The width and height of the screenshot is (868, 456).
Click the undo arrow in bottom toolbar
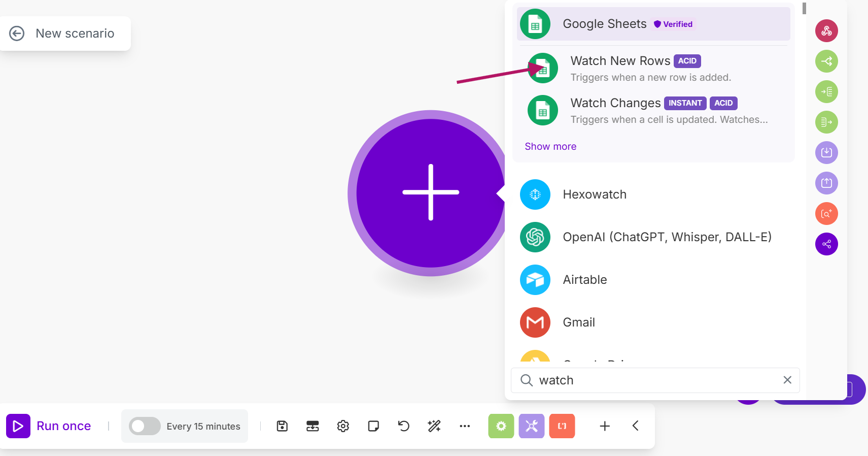[404, 426]
